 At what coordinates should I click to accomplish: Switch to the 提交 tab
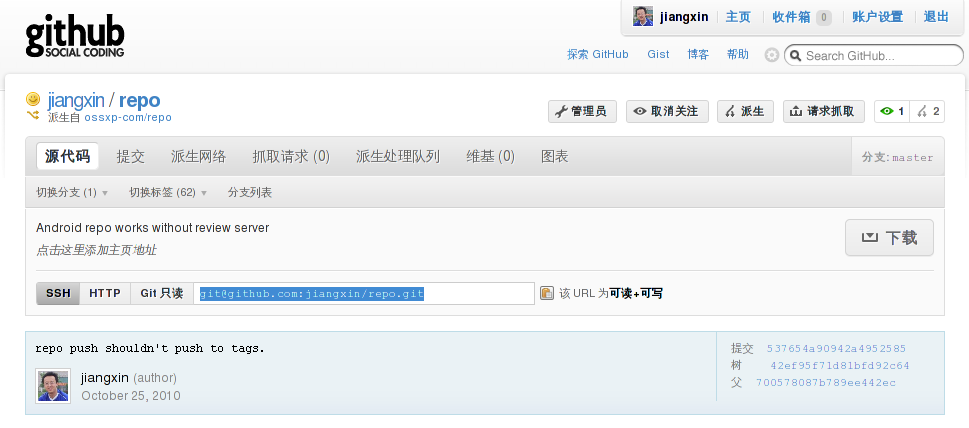130,156
